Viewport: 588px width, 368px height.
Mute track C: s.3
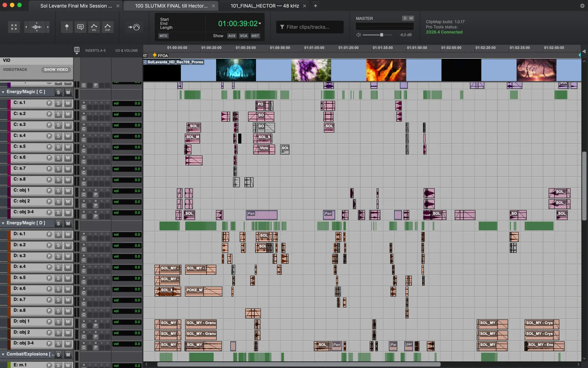68,125
